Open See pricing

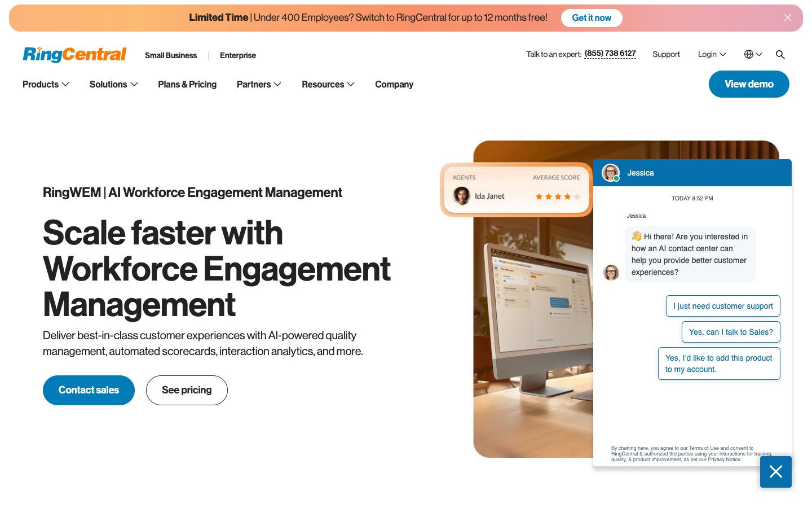pyautogui.click(x=187, y=390)
